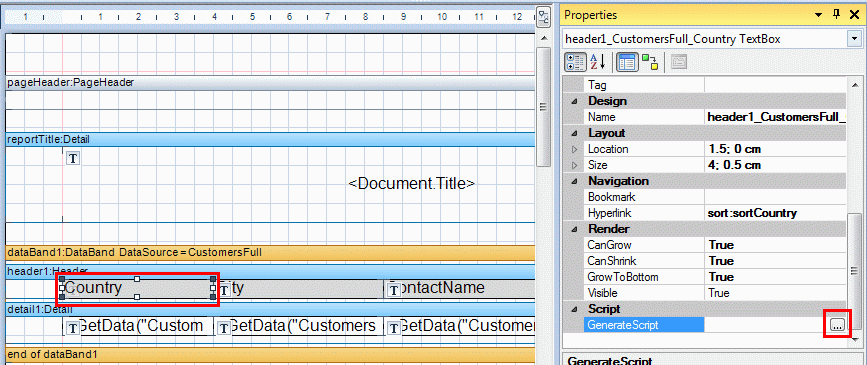The image size is (867, 365).
Task: Click the designer vertical scrollbar up arrow
Action: pos(544,38)
